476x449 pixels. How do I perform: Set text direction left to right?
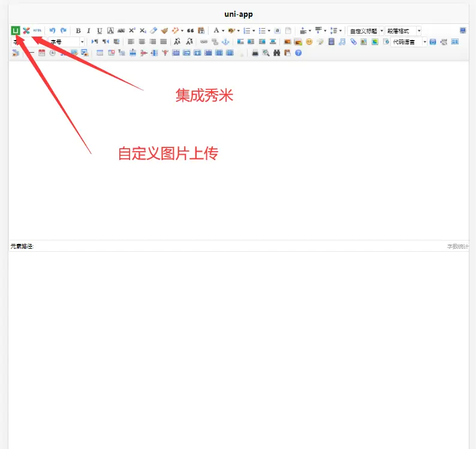[x=95, y=41]
